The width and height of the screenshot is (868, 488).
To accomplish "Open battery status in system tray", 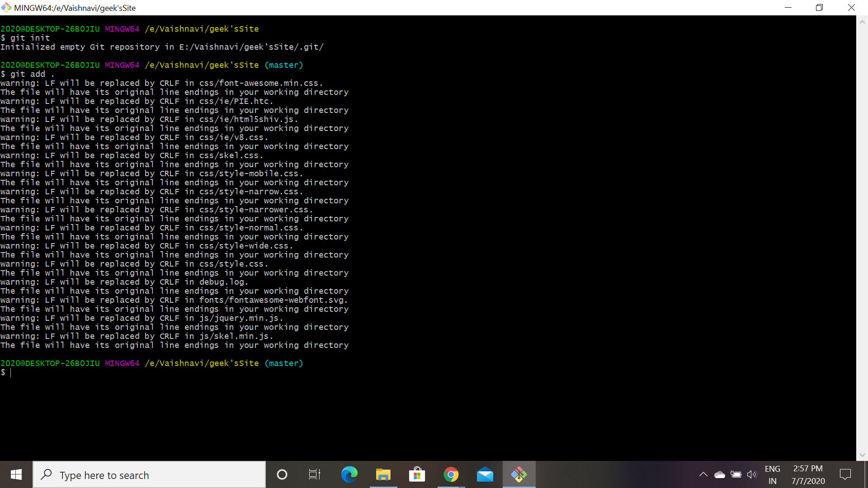I will pos(736,474).
